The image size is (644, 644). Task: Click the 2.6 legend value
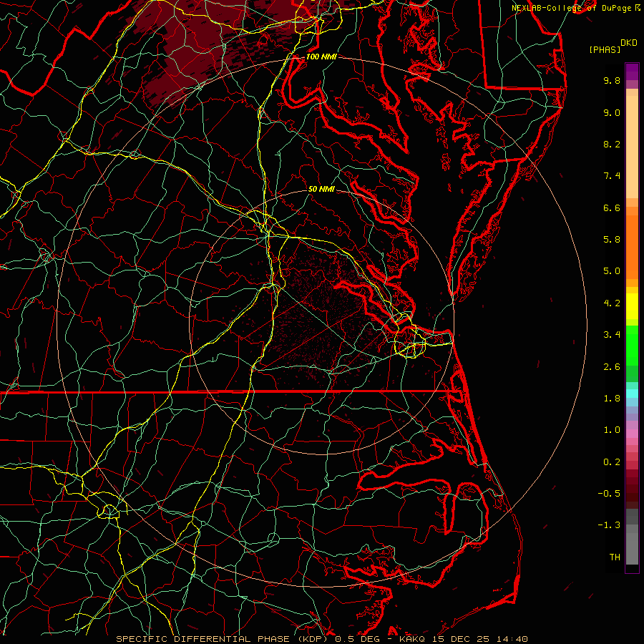pyautogui.click(x=612, y=367)
